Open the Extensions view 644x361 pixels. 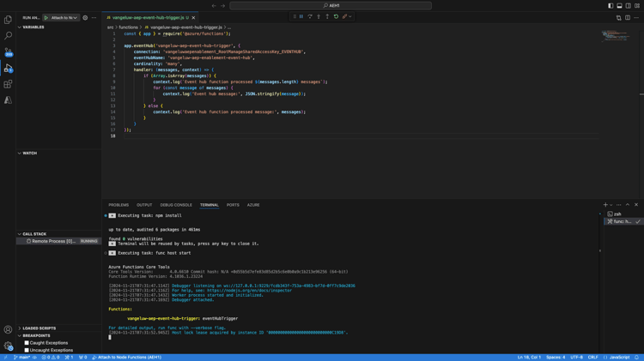click(9, 84)
